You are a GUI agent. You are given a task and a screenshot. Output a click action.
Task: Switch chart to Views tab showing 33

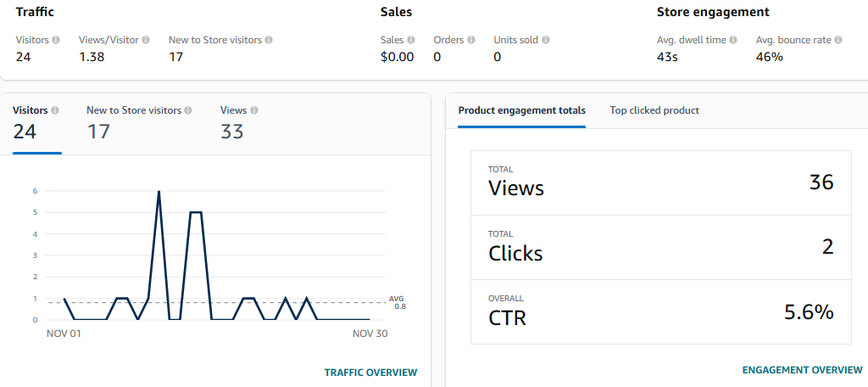click(x=239, y=124)
